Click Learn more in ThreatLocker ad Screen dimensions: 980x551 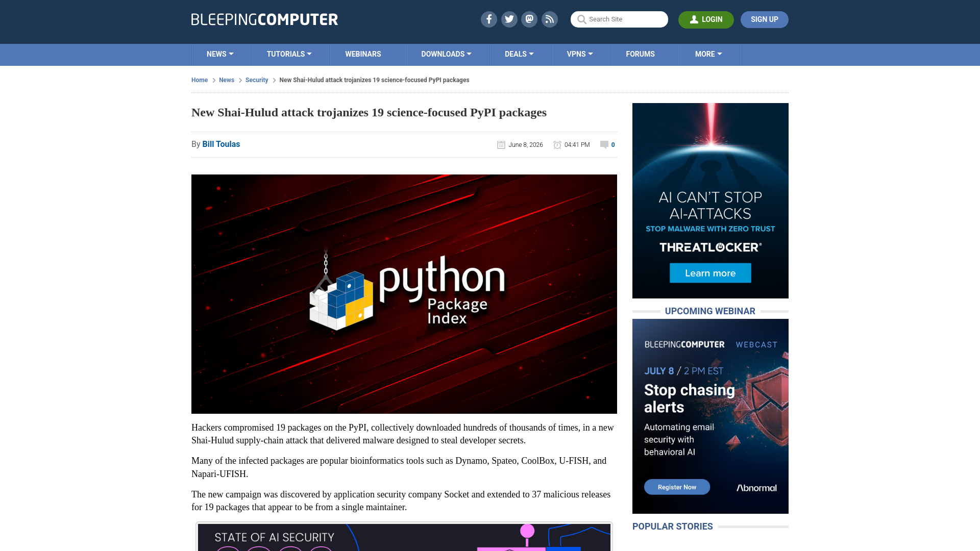(x=710, y=273)
